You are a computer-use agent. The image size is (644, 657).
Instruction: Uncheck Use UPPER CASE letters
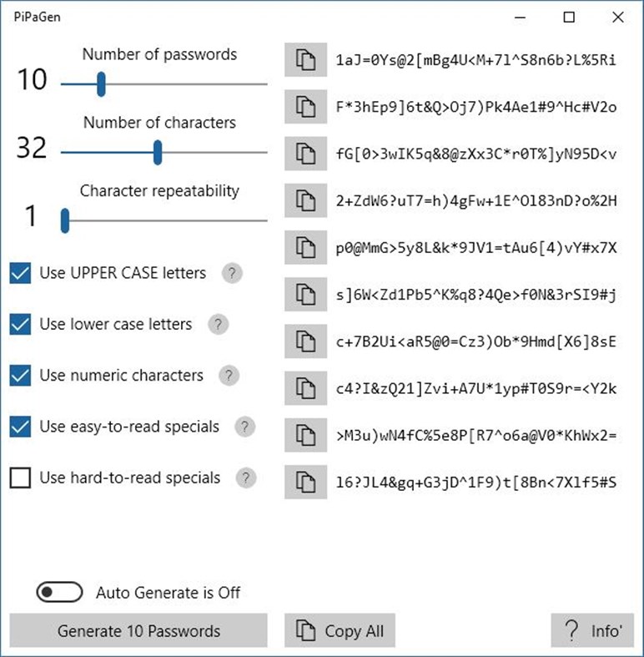click(20, 273)
